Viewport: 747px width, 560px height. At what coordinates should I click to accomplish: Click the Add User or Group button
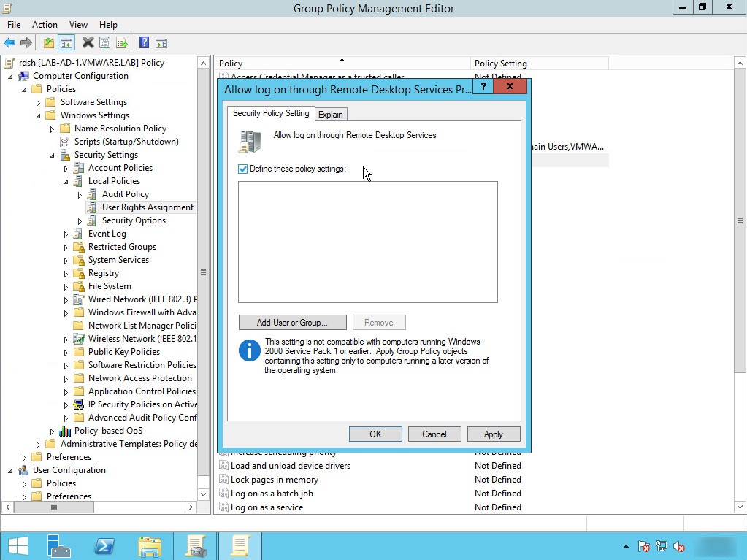point(291,323)
